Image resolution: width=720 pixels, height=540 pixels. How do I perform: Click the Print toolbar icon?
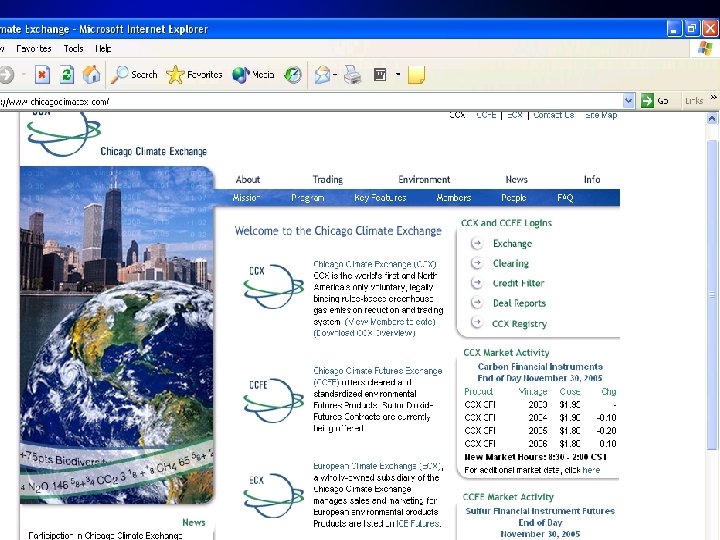pos(353,74)
